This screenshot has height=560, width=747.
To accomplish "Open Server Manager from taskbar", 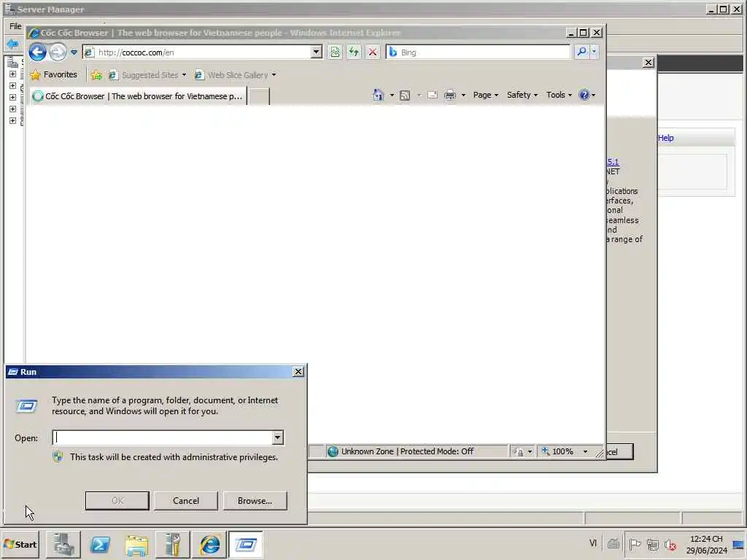I will [63, 544].
